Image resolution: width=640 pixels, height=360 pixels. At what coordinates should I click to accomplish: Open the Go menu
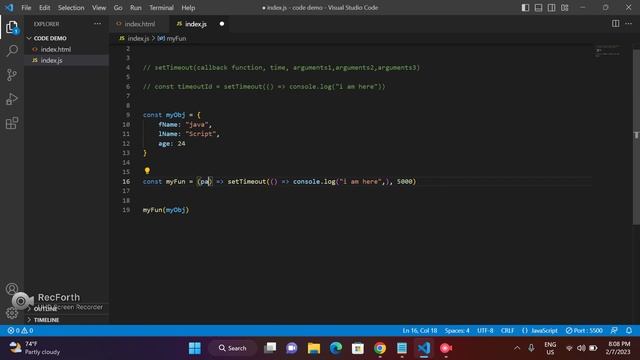click(x=118, y=7)
